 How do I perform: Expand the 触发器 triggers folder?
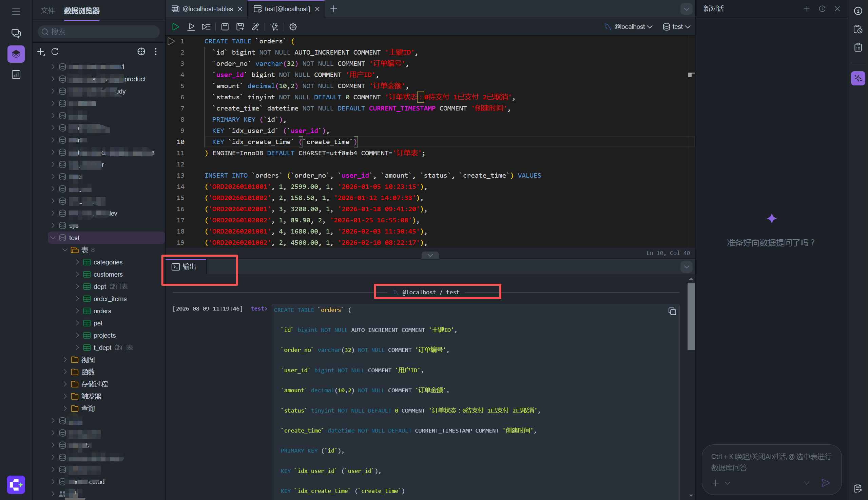point(65,396)
